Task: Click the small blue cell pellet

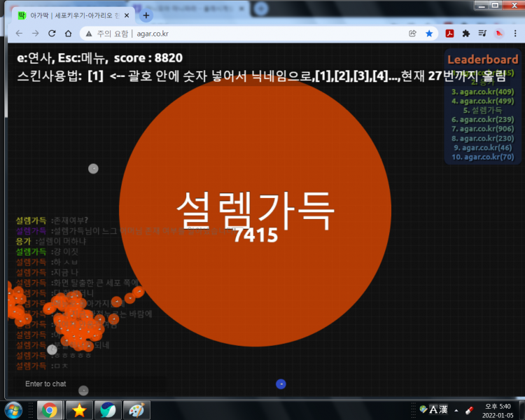Action: coord(281,384)
